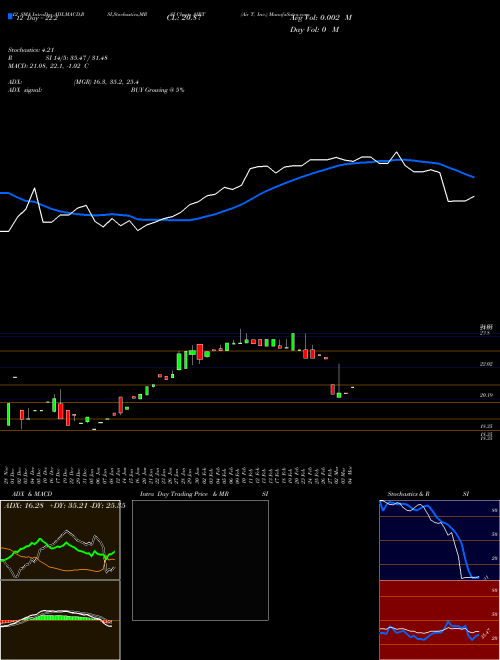Click the 'BUY Growing @ 5%' signal text
The width and height of the screenshot is (500, 660).
(x=157, y=90)
